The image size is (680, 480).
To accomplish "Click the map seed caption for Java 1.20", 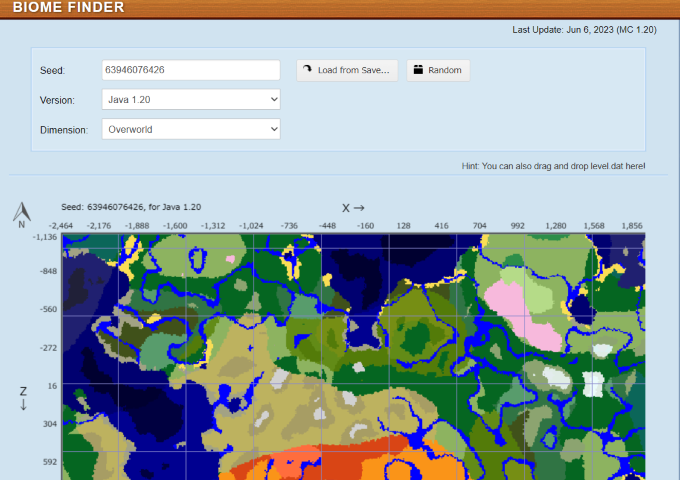I will (131, 207).
